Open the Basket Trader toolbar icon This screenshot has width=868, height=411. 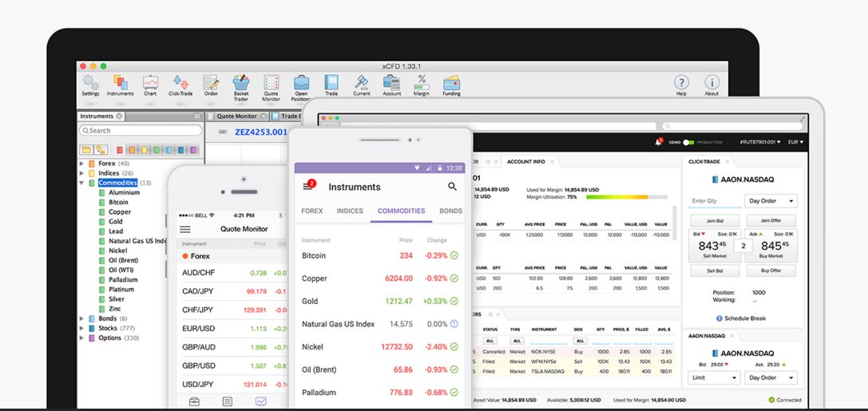(240, 85)
